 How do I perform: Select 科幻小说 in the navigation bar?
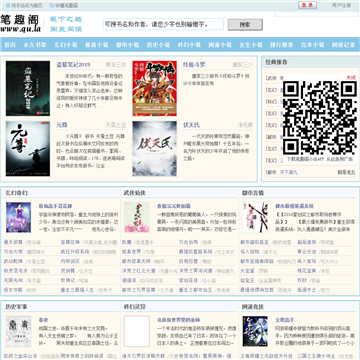[189, 45]
